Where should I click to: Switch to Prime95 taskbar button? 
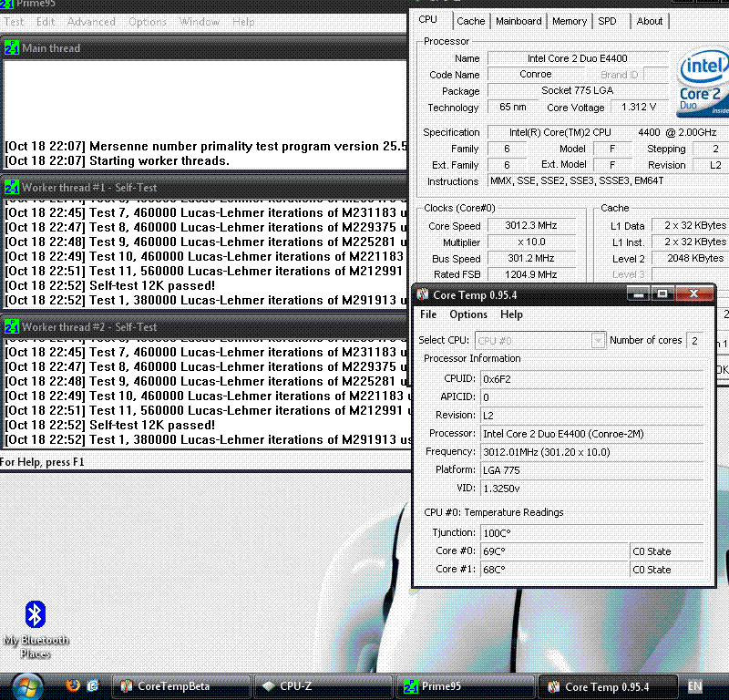coord(466,686)
